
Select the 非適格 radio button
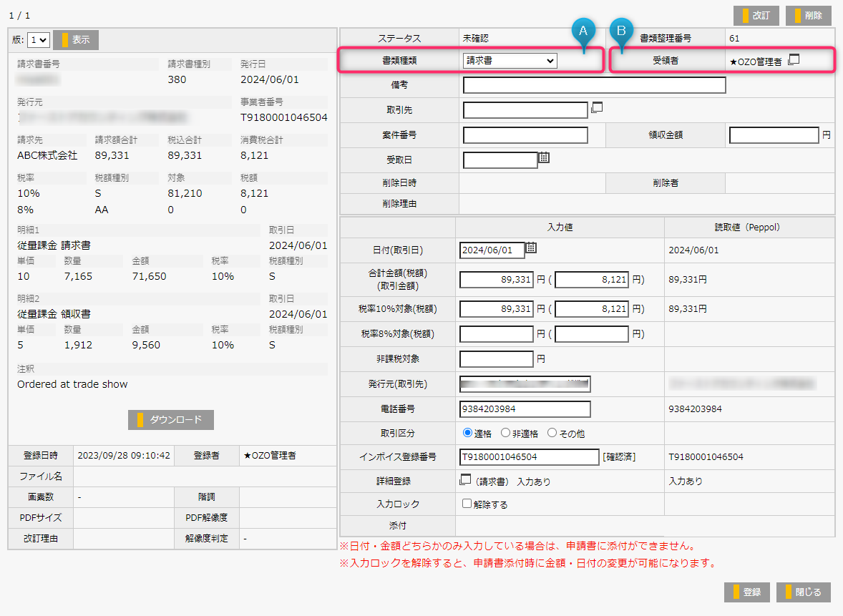505,433
